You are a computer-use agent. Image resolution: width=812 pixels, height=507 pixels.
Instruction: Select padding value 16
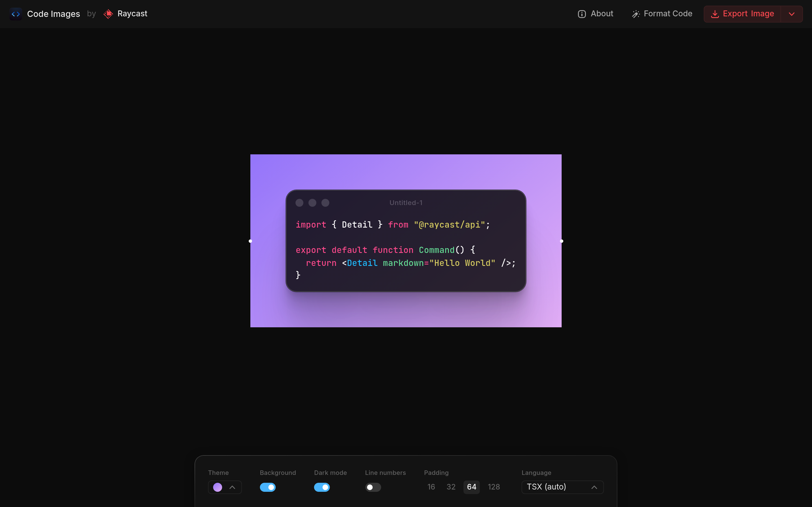[x=431, y=487]
